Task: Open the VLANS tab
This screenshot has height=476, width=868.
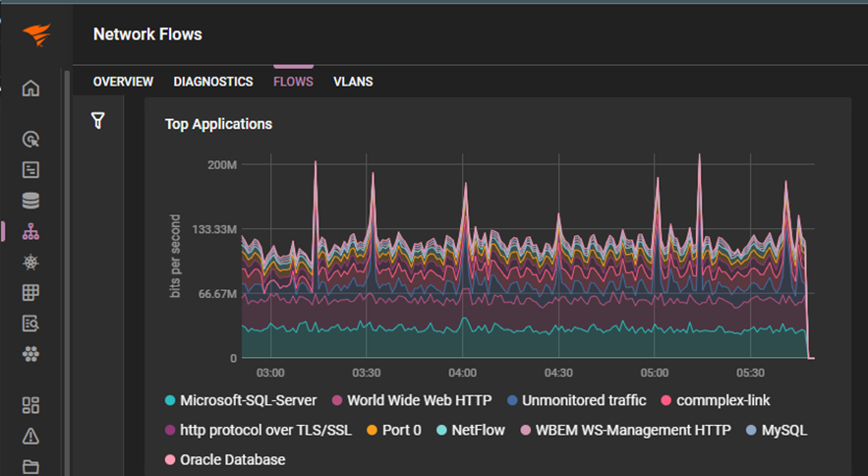Action: (x=353, y=82)
